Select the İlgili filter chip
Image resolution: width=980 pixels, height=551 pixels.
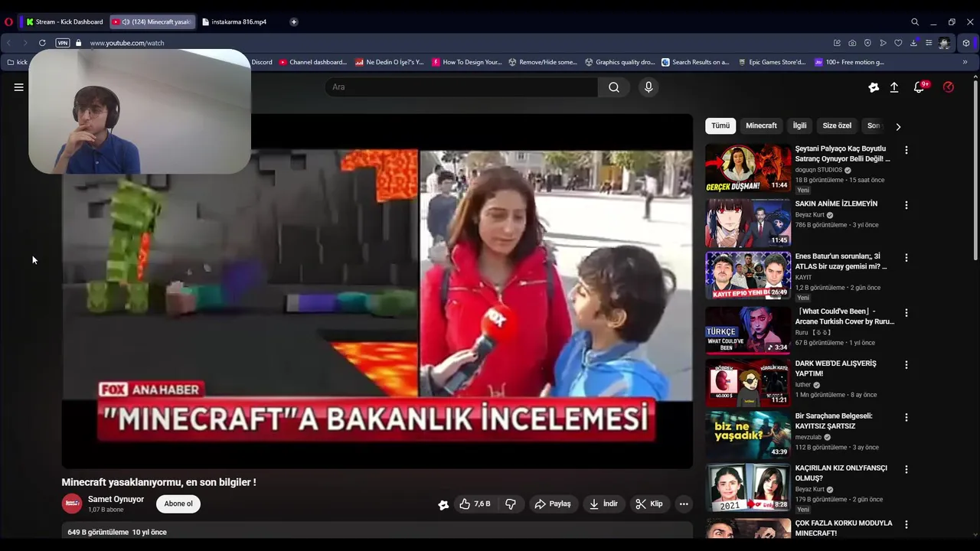click(799, 126)
